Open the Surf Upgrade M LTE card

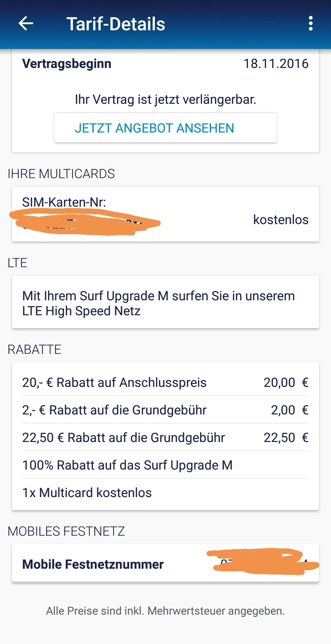[165, 303]
